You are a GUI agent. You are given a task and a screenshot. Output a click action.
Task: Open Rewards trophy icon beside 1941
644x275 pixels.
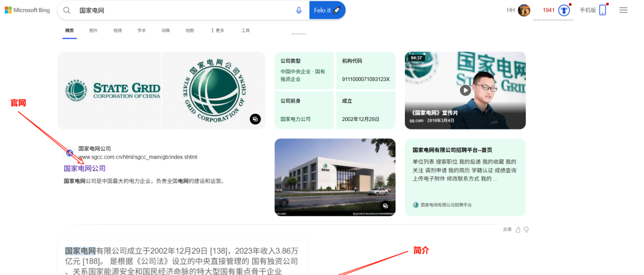(564, 10)
